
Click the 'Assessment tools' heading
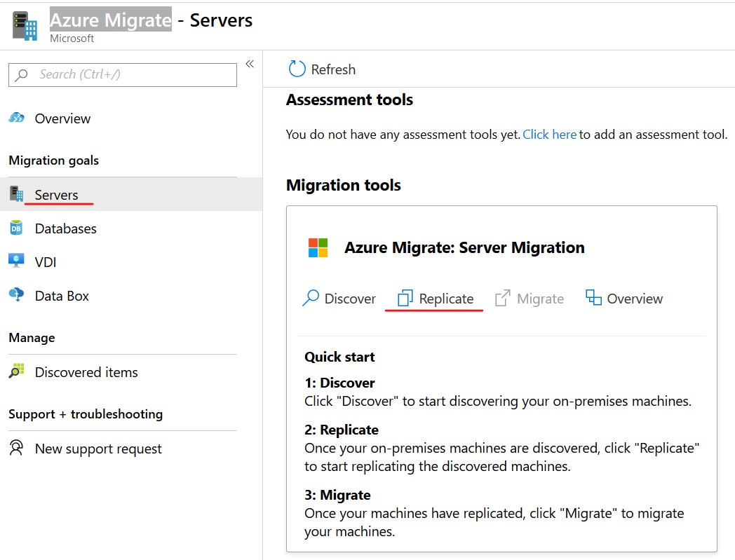click(x=350, y=100)
